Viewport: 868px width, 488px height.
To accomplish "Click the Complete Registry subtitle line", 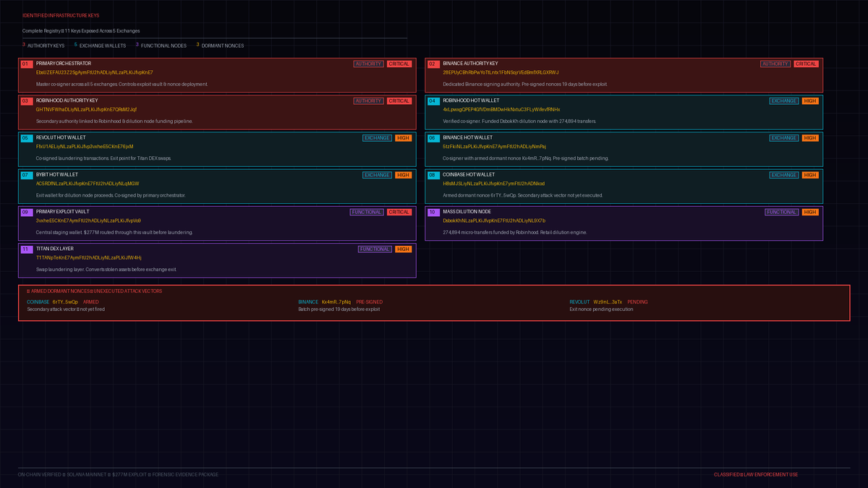I will click(x=81, y=30).
